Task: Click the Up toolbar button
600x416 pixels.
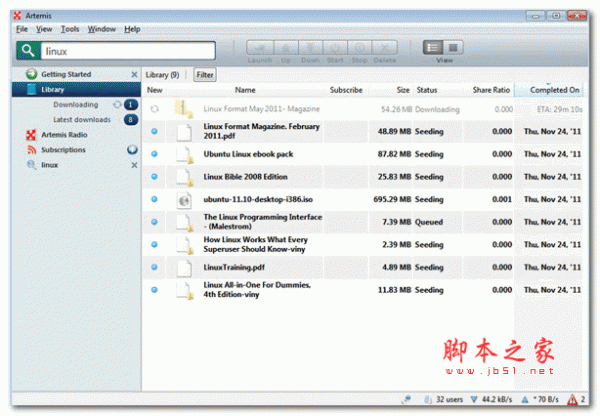Action: [x=286, y=48]
